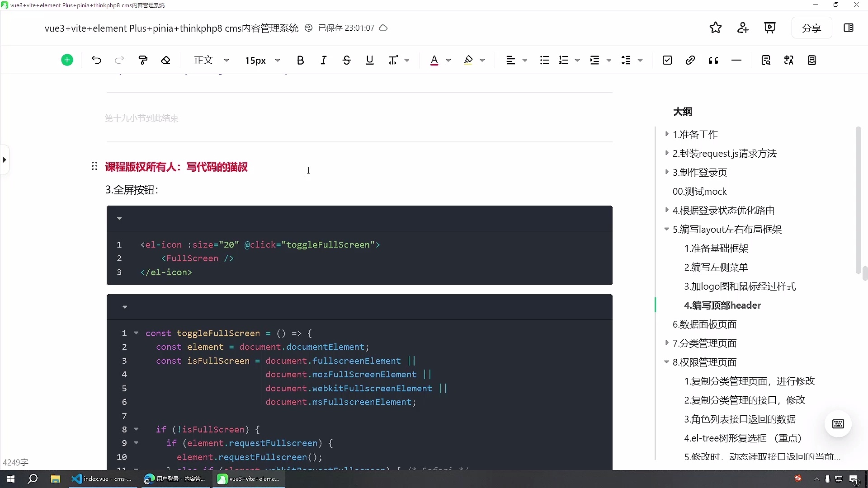The height and width of the screenshot is (488, 868).
Task: Apply strikethrough formatting
Action: tap(346, 60)
